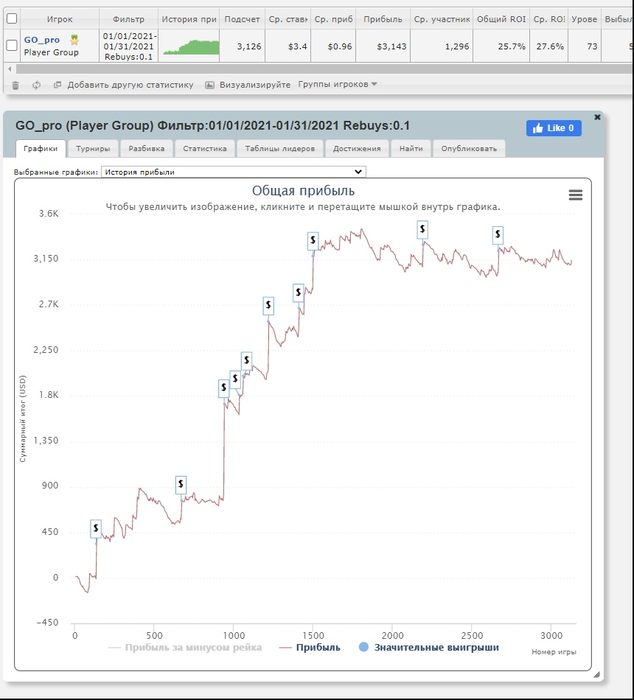The width and height of the screenshot is (634, 700).
Task: Check the GO_pro row checkbox
Action: point(12,46)
